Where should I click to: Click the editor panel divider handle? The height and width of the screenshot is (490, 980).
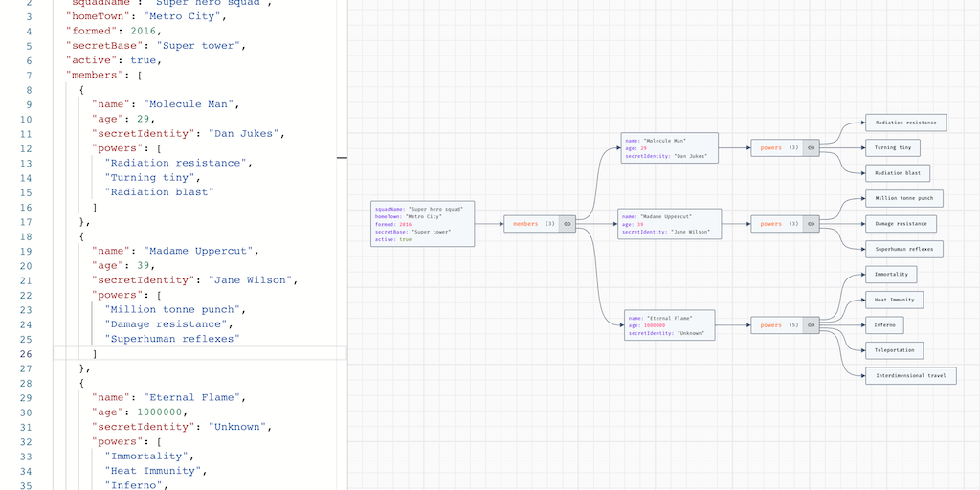343,158
